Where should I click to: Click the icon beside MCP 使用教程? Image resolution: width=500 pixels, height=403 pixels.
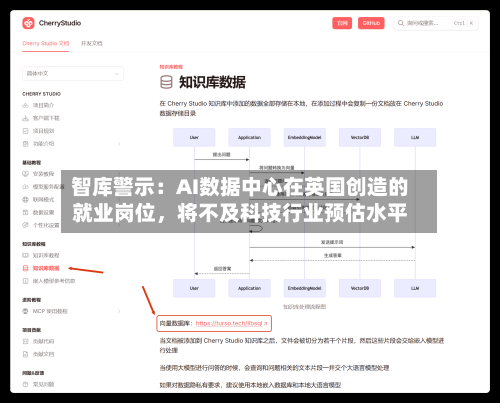[x=25, y=311]
